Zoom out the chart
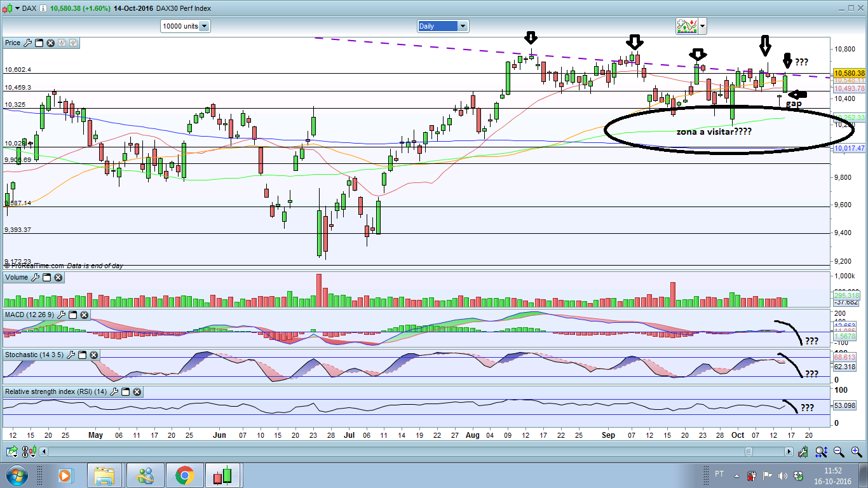Screen dimensions: 868x488 click(839, 452)
